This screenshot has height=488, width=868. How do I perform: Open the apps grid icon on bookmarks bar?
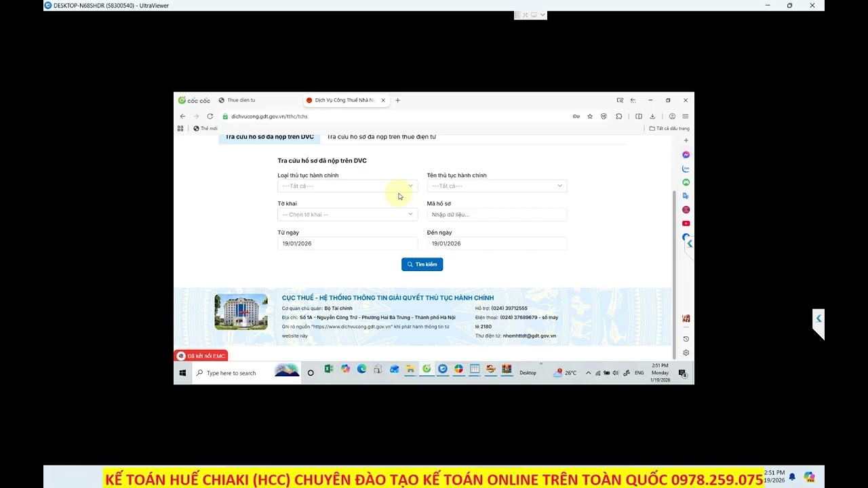click(180, 128)
